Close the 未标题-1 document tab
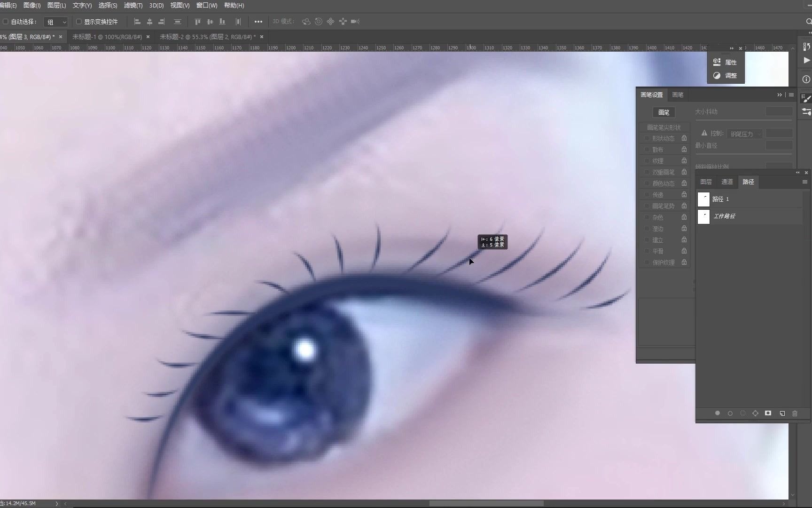 click(148, 37)
